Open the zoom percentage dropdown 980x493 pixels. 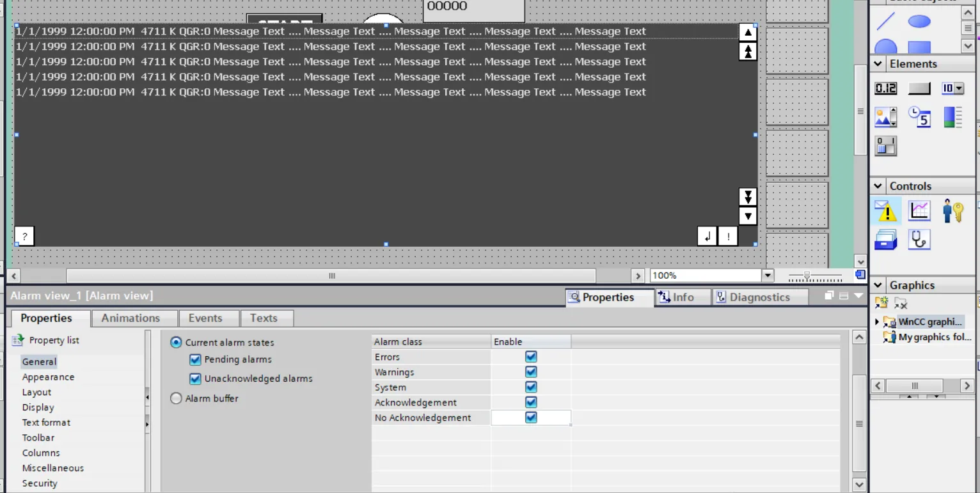point(768,276)
